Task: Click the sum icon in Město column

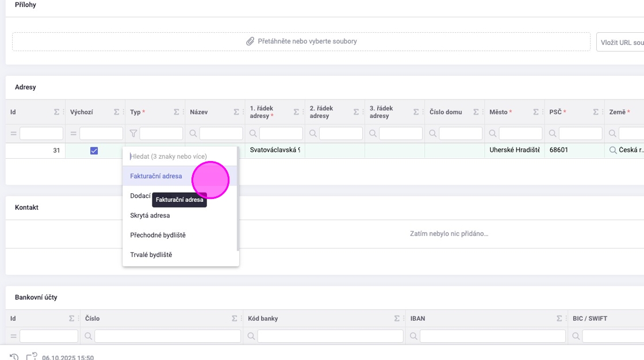Action: 535,112
